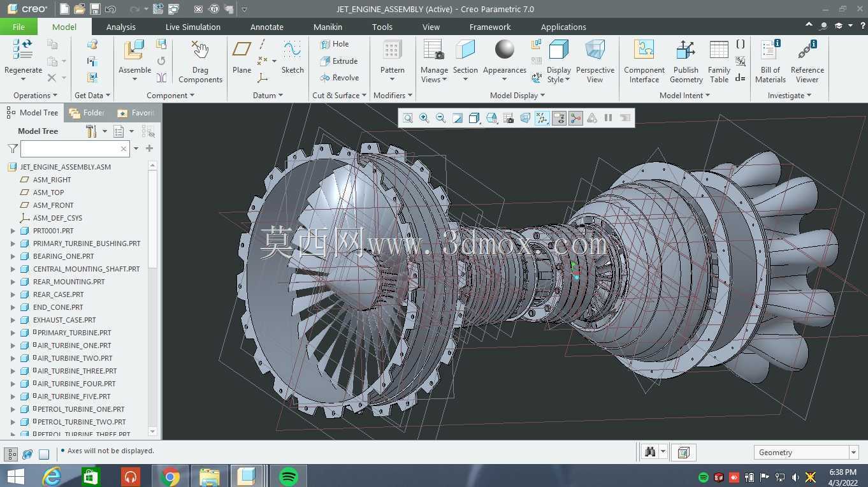The image size is (868, 487).
Task: Open the Family Table
Action: 719,50
